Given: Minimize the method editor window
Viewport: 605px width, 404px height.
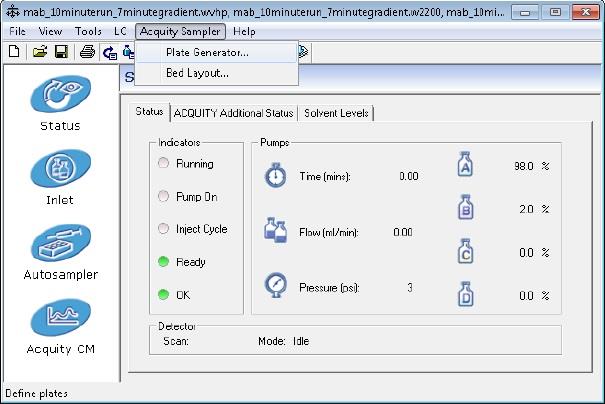Looking at the screenshot, I should click(x=525, y=12).
